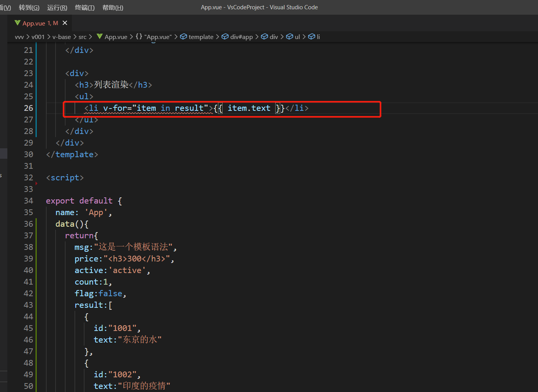Image resolution: width=538 pixels, height=392 pixels.
Task: Click line number 26 in gutter
Action: tap(29, 108)
